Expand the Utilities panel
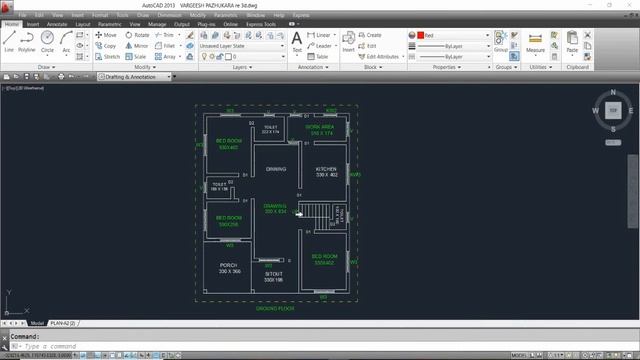 pyautogui.click(x=540, y=67)
